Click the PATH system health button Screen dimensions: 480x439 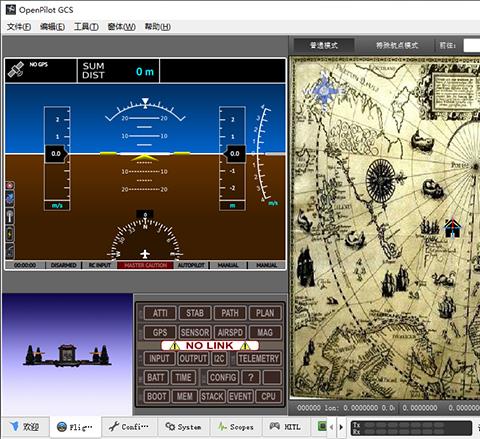[230, 313]
